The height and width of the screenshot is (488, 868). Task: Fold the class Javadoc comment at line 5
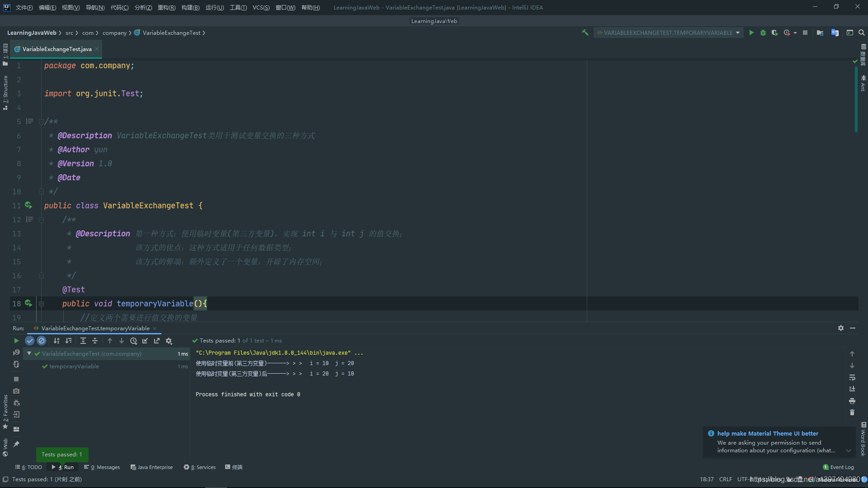(x=41, y=122)
